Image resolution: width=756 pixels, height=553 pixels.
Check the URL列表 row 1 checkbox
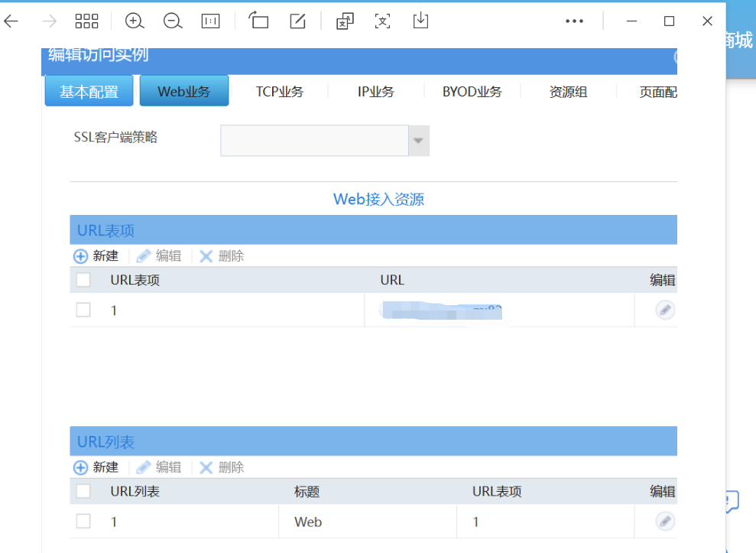click(x=83, y=521)
